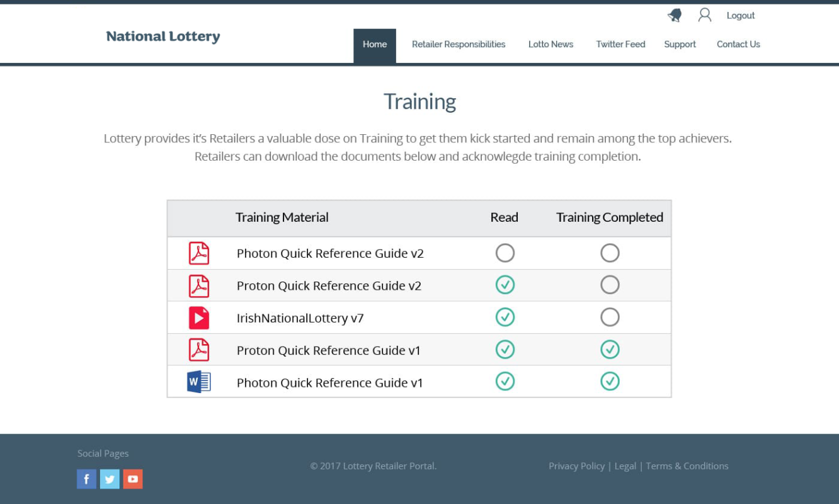
Task: Open PDF icon for Proton Quick Reference Guide v1
Action: (199, 350)
